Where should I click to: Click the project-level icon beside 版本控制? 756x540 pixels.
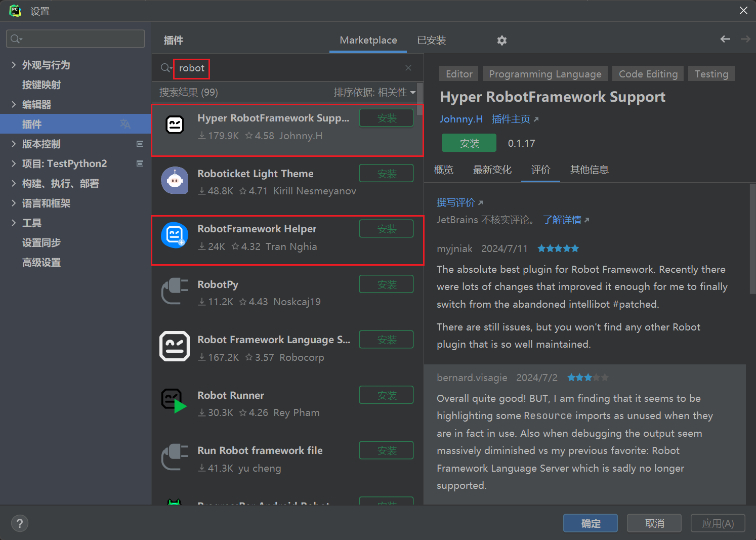[x=140, y=144]
